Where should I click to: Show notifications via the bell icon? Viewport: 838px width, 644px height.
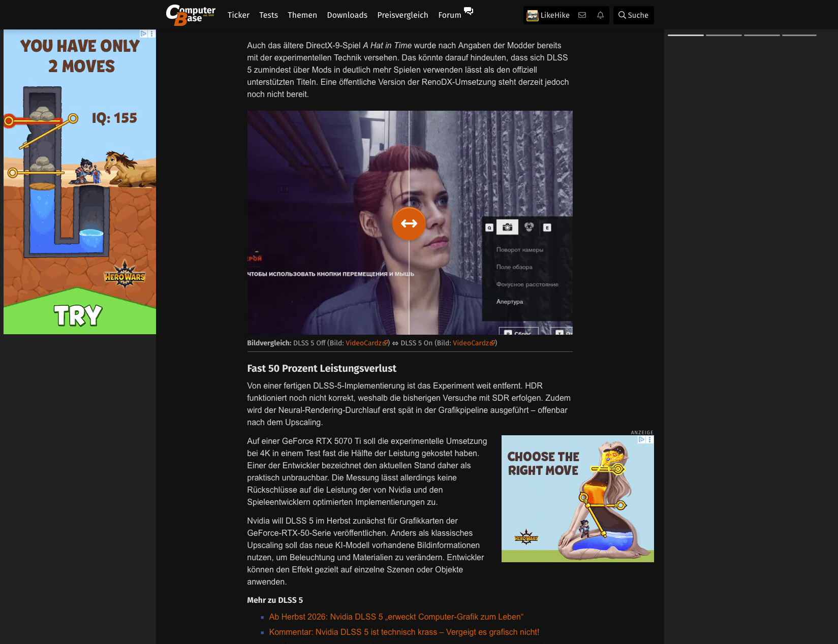pos(600,15)
